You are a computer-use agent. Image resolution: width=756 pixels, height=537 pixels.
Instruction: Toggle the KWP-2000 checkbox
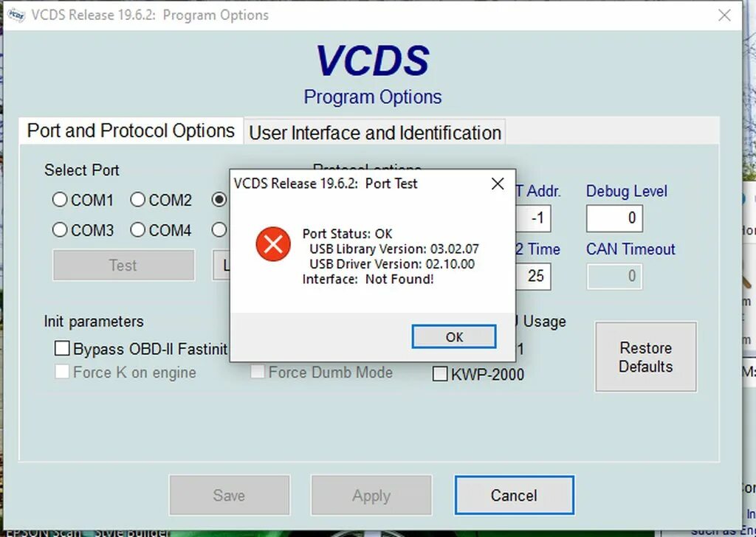pos(440,374)
